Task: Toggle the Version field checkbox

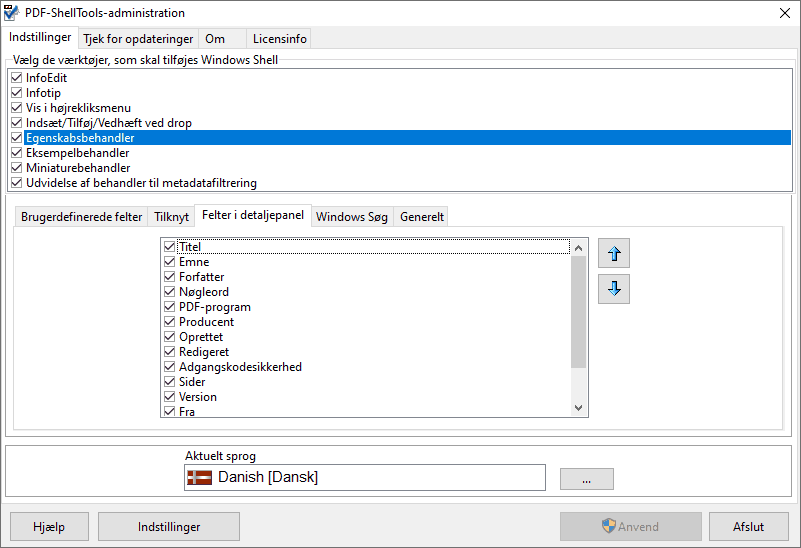Action: point(170,397)
